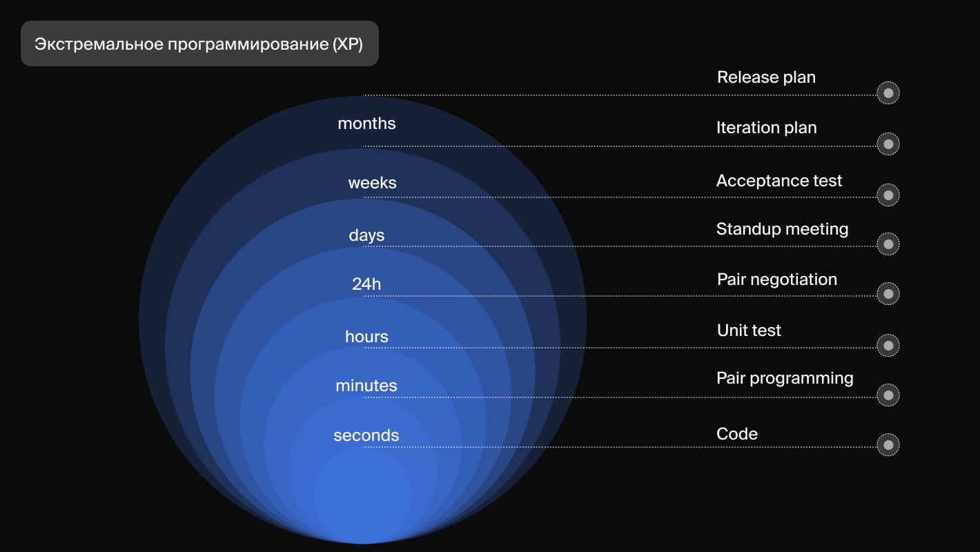Click the months timescale label
980x552 pixels.
366,124
